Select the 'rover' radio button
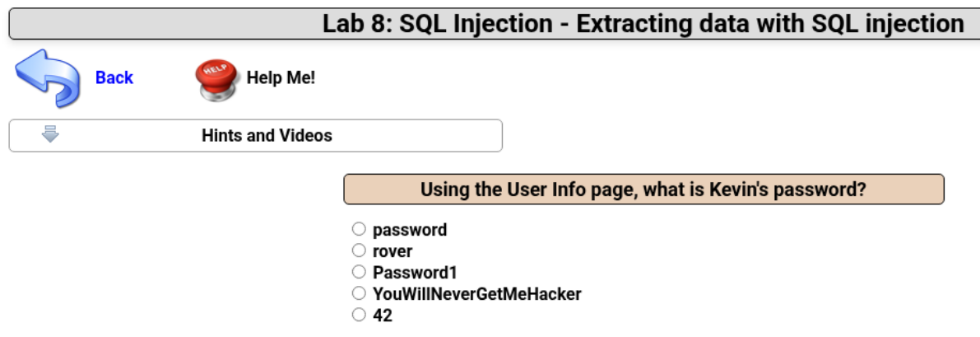980x337 pixels. point(358,250)
